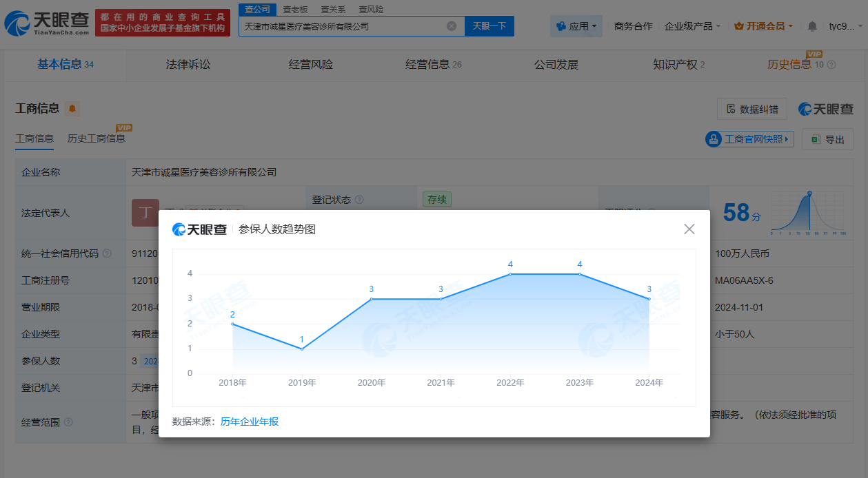Viewport: 868px width, 478px height.
Task: Close the 参保人数趋势图 popup
Action: point(689,229)
